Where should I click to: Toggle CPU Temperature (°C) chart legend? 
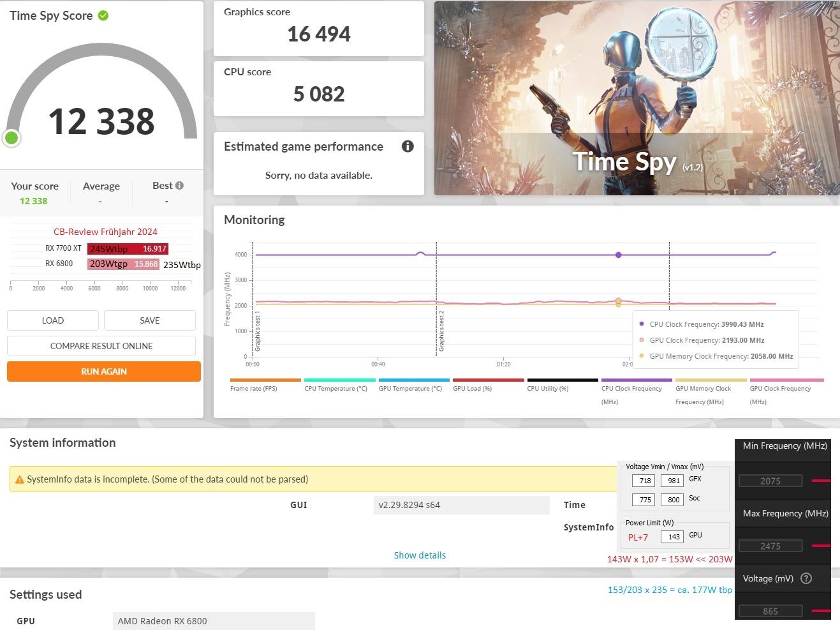[x=339, y=385]
